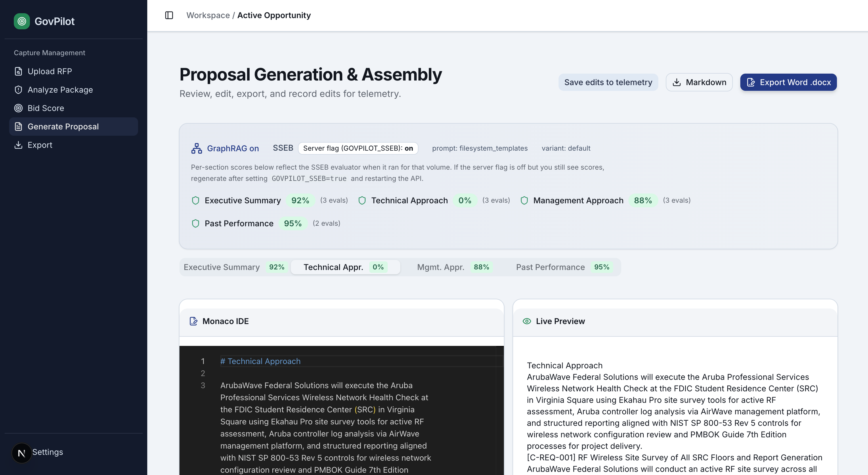Click the GraphRAG network icon
This screenshot has width=868, height=475.
[196, 148]
